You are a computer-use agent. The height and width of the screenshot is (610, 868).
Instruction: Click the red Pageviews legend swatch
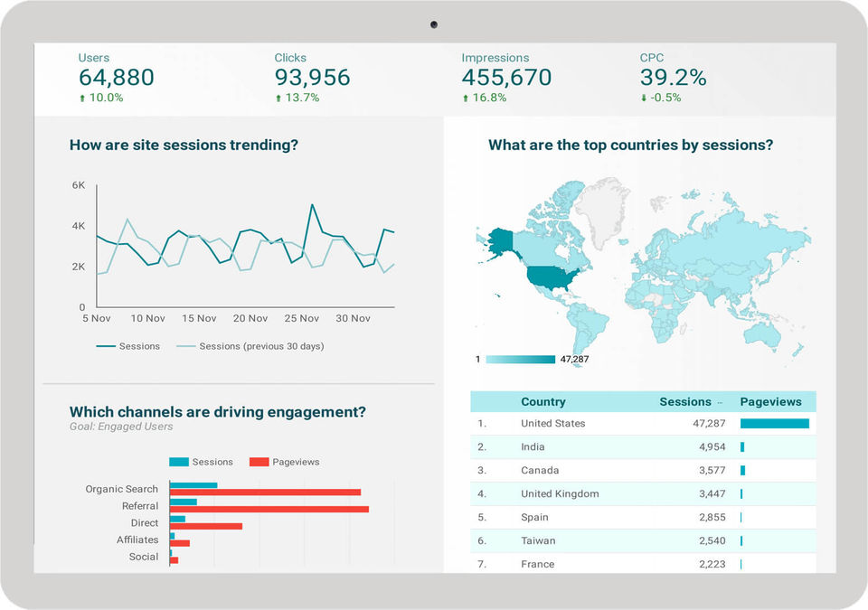259,462
